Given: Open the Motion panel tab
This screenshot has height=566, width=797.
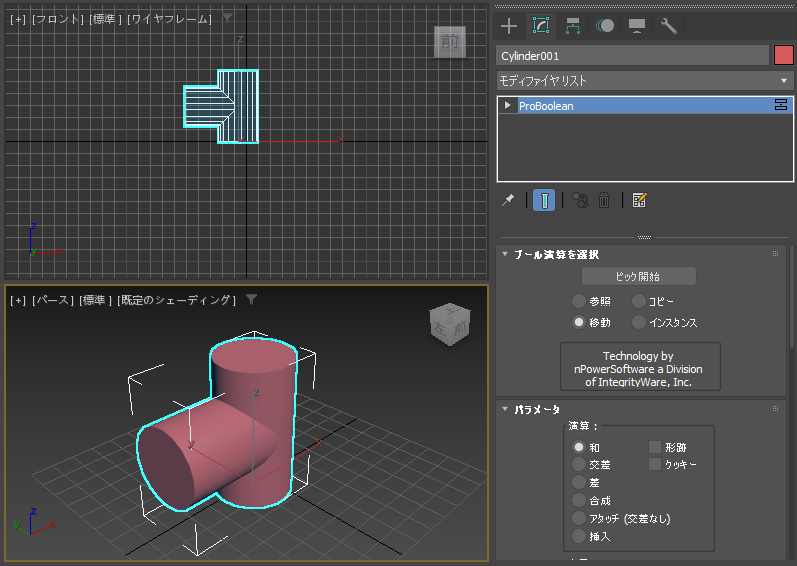Looking at the screenshot, I should click(x=605, y=26).
